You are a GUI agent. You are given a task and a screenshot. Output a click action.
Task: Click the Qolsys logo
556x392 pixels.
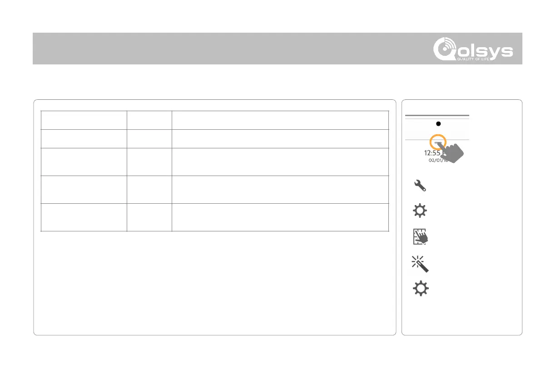coord(472,49)
